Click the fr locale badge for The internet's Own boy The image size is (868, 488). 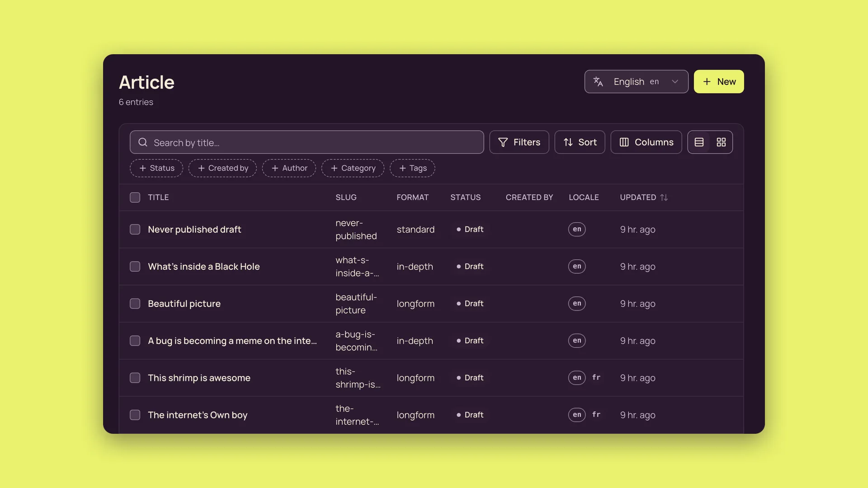[x=596, y=415]
